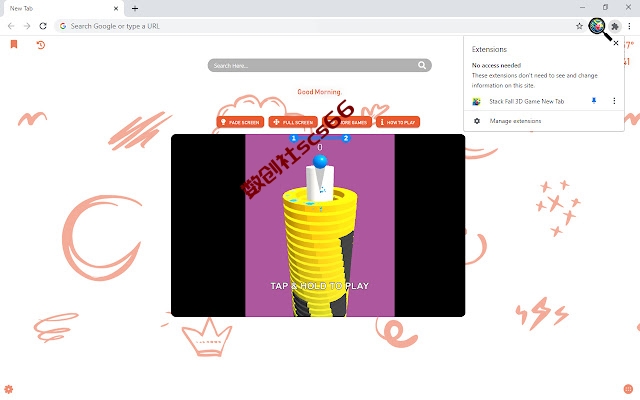Click the Stack Fall extension icon in list

[x=476, y=101]
